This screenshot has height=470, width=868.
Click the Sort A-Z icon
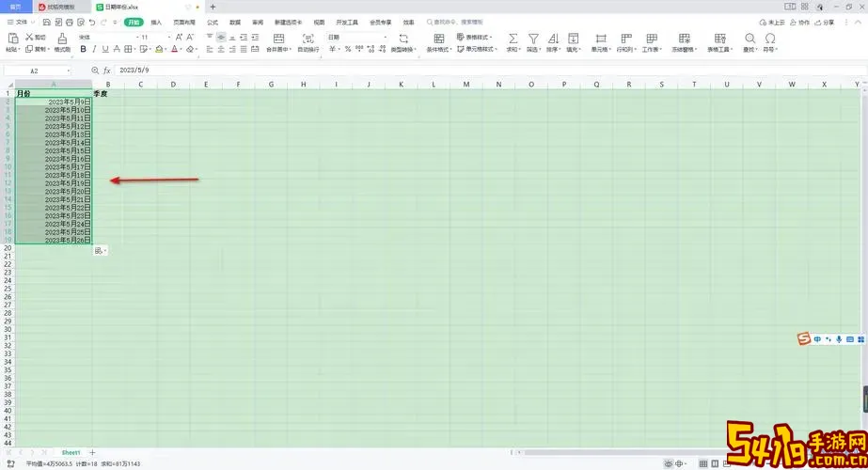(553, 39)
